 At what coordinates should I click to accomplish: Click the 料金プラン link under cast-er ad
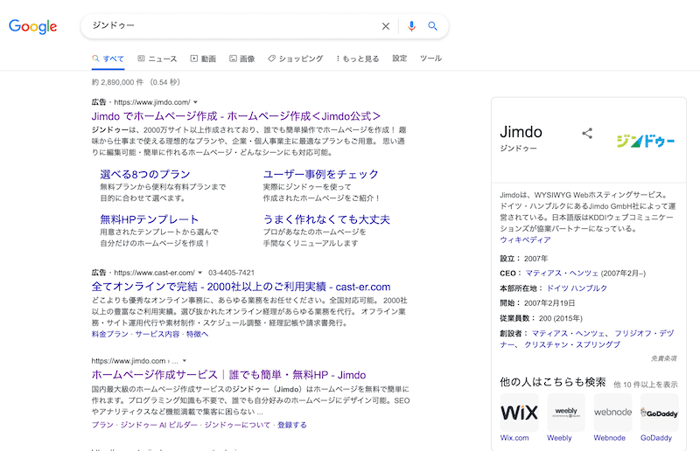pyautogui.click(x=110, y=334)
